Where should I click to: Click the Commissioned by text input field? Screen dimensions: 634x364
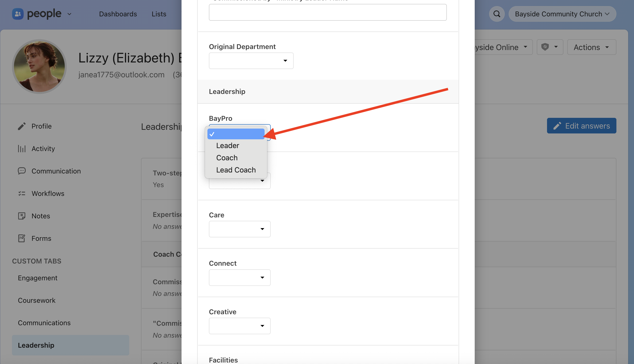(327, 12)
